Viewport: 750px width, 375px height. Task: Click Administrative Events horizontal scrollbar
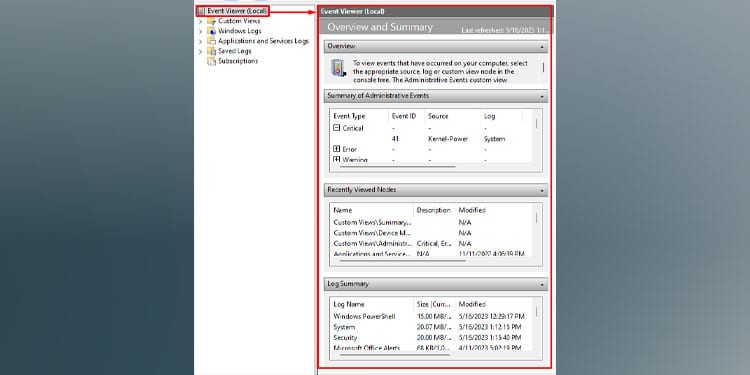click(398, 167)
